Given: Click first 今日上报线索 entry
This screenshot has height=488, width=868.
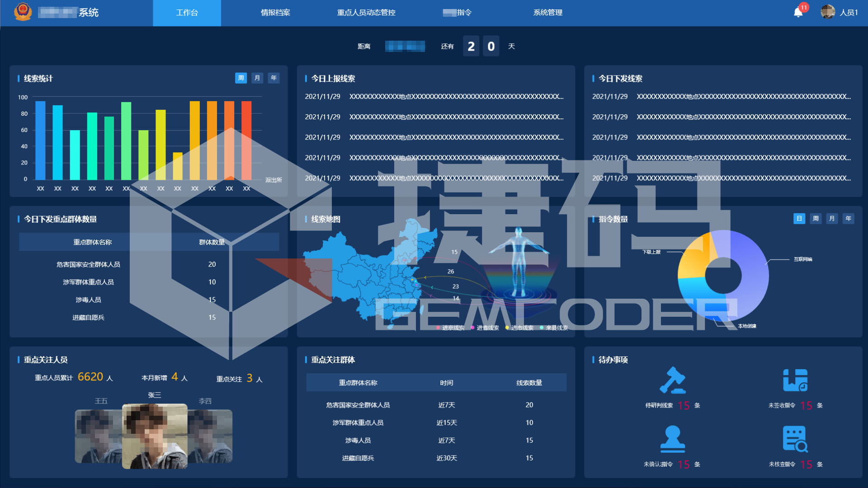Looking at the screenshot, I should (434, 97).
